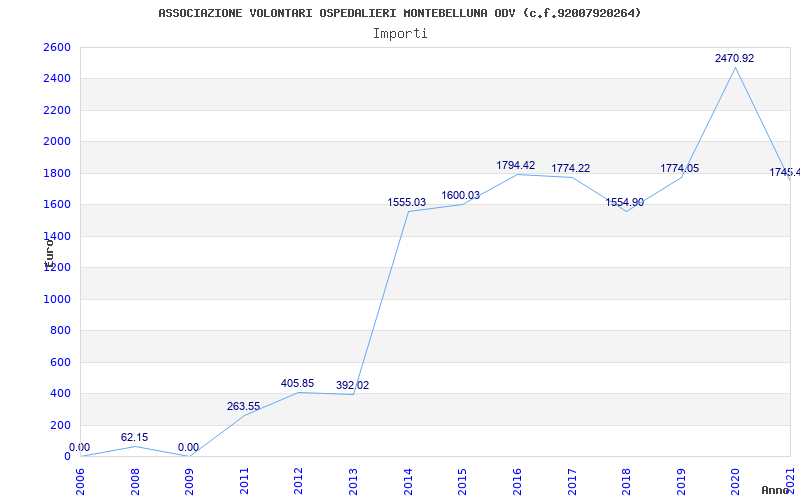Click the 2017 year axis label
The width and height of the screenshot is (800, 500).
pos(571,482)
